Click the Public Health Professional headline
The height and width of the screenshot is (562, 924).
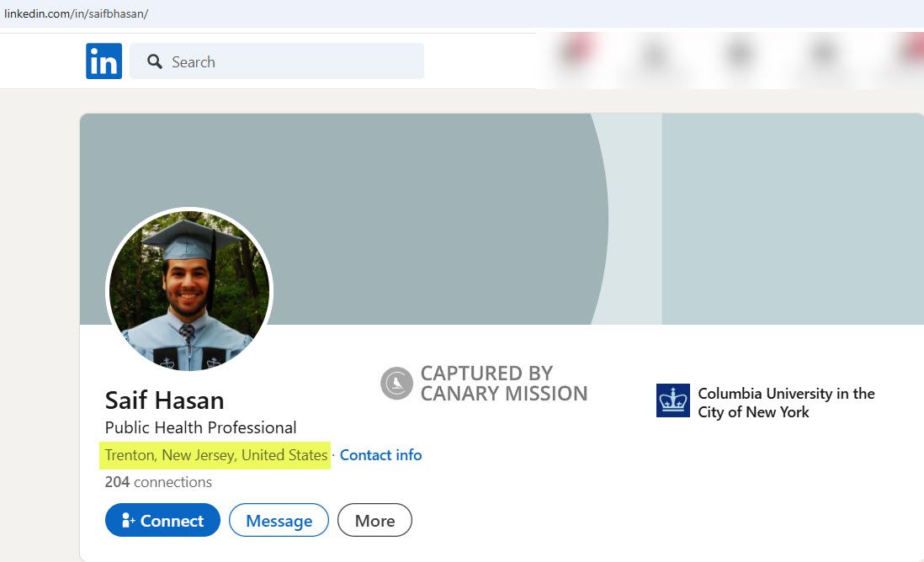(x=201, y=427)
